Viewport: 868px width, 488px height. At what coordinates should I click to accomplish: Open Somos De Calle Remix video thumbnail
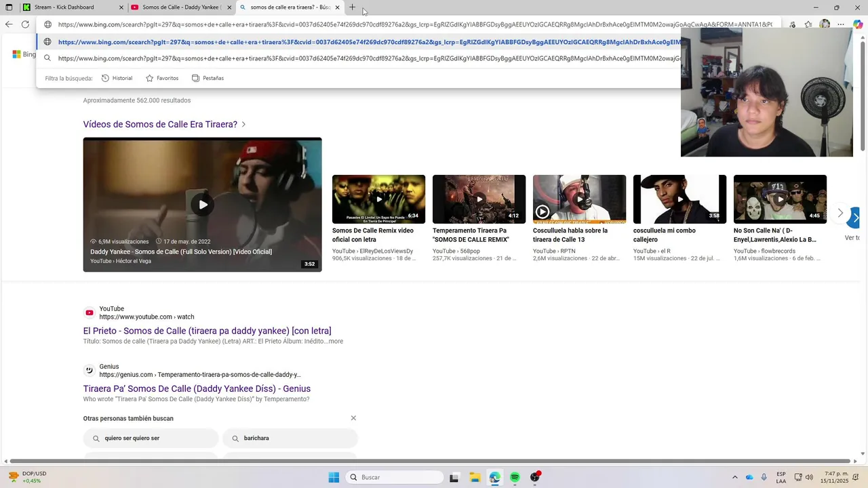[378, 199]
